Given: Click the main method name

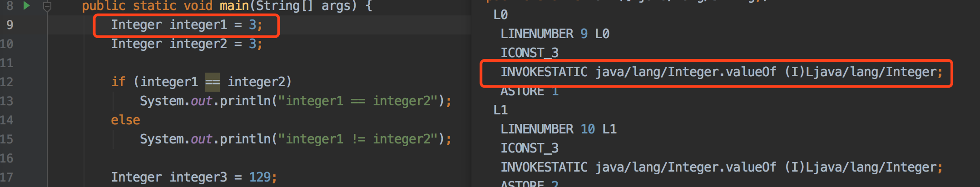Looking at the screenshot, I should pos(234,6).
